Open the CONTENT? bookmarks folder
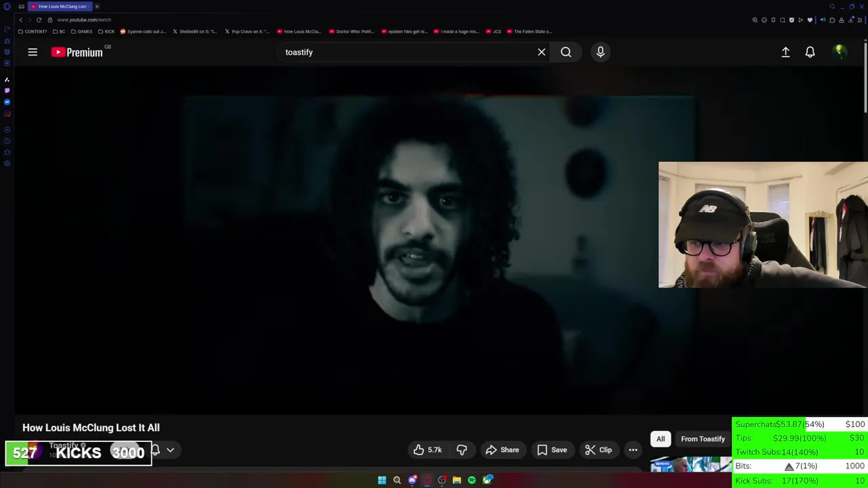Viewport: 868px width, 488px height. (33, 31)
